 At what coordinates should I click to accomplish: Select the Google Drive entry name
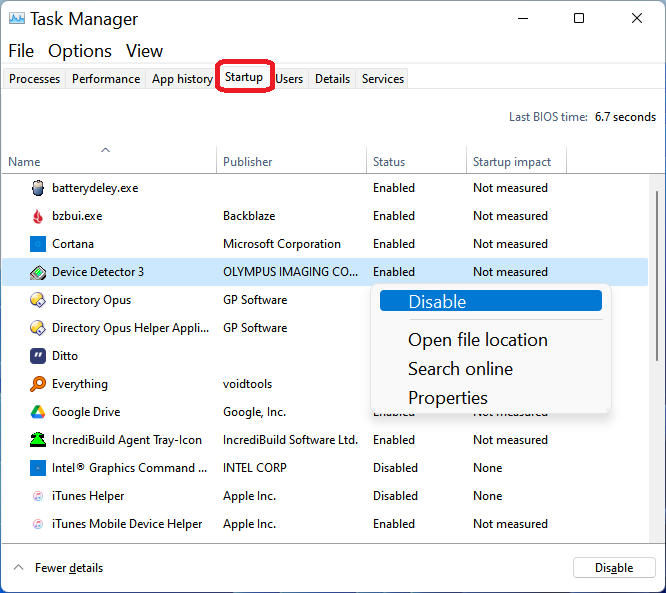(86, 412)
